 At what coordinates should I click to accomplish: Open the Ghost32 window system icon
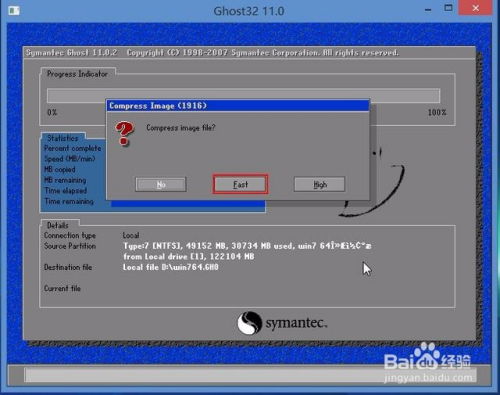click(x=14, y=10)
